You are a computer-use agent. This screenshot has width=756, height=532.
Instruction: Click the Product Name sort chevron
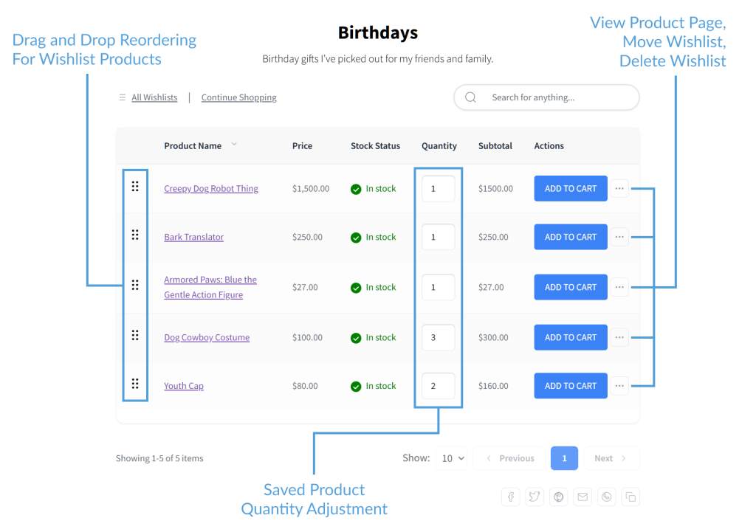[x=234, y=145]
